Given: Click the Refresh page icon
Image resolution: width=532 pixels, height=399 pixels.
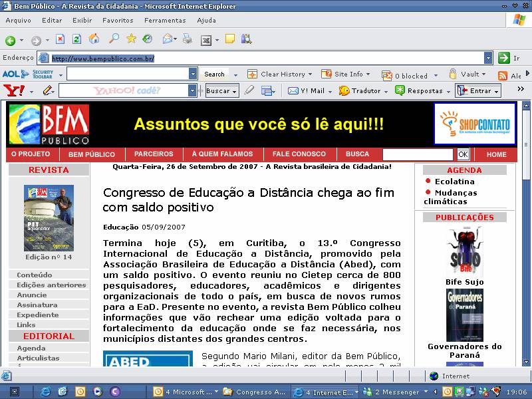Looking at the screenshot, I should click(x=76, y=39).
